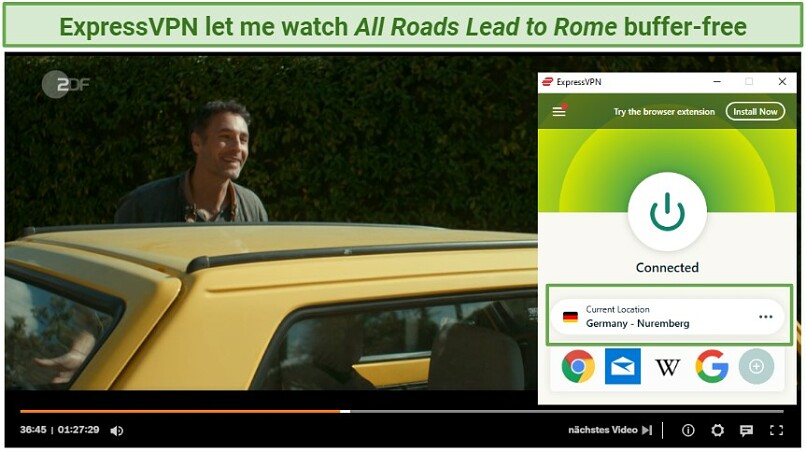This screenshot has height=452, width=806.
Task: Click the ZDF logo in the video
Action: click(66, 84)
